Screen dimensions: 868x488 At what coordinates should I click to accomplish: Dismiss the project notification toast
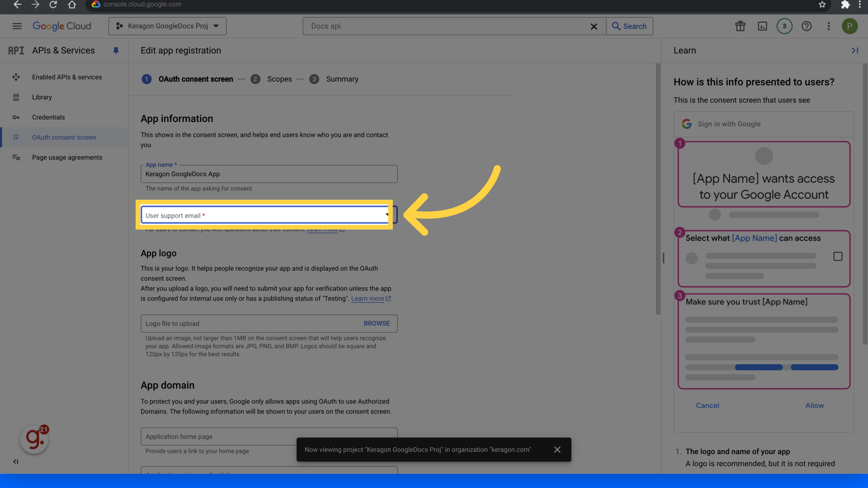[557, 450]
